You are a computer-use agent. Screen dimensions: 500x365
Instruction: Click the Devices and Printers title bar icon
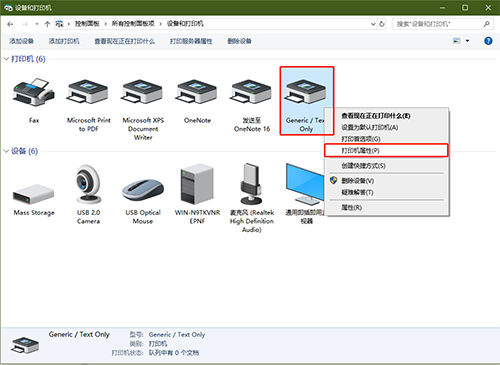point(8,8)
